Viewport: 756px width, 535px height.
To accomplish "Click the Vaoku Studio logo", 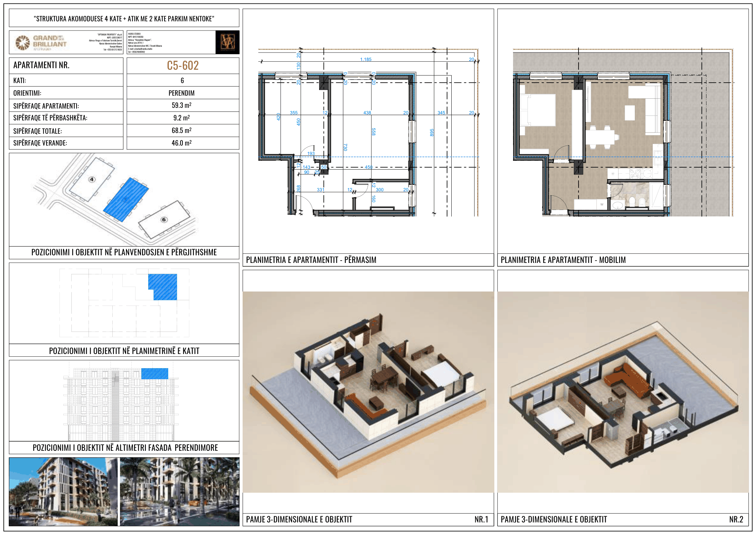I will [227, 42].
